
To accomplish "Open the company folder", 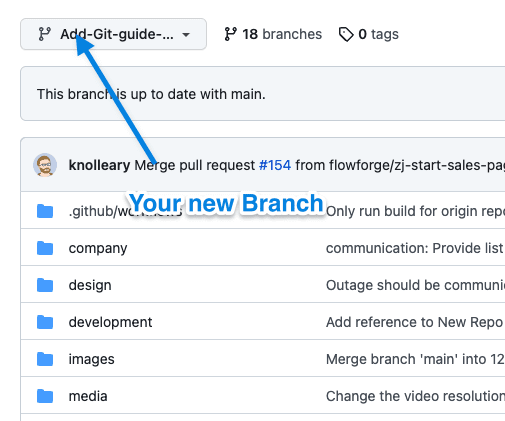I will (x=98, y=248).
